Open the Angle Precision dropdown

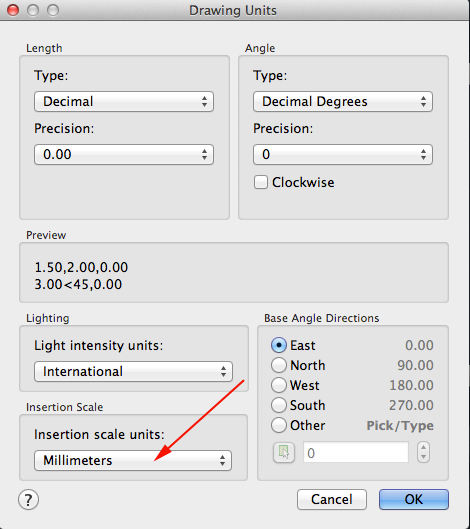(x=343, y=155)
